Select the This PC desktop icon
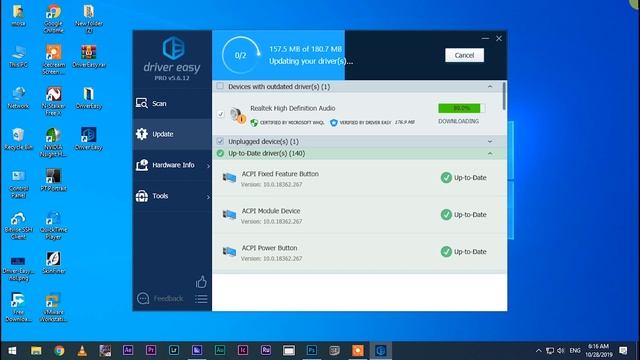 tap(18, 57)
